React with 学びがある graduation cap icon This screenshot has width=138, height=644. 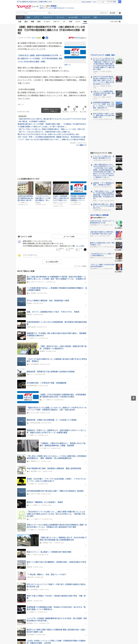click(x=65, y=109)
